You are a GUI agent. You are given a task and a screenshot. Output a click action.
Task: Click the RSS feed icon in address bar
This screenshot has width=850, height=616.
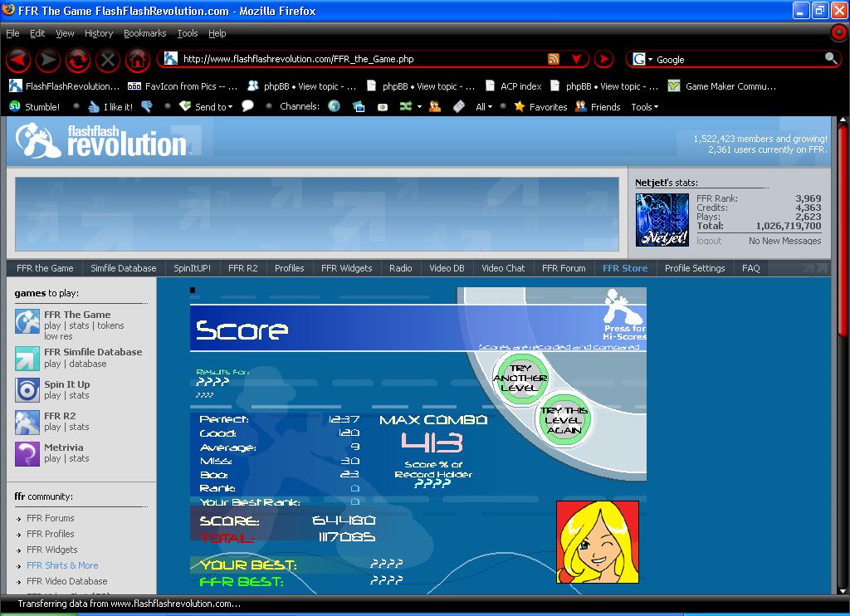click(554, 59)
